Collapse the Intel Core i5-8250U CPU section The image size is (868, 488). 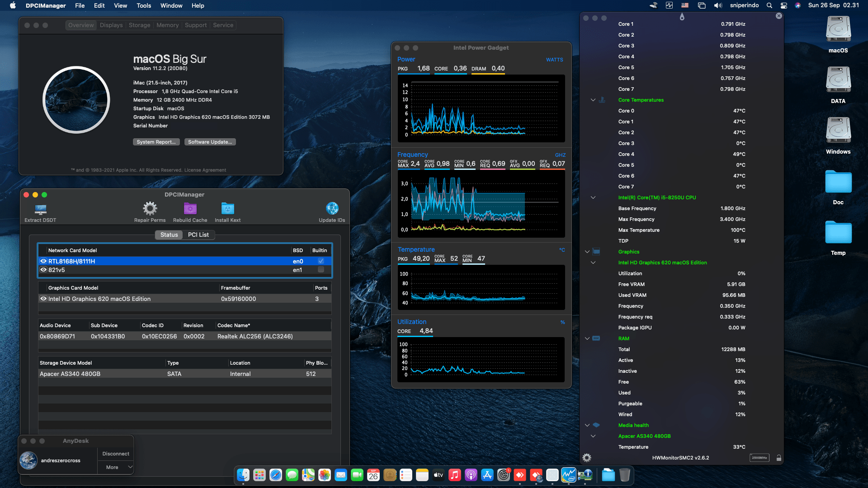(593, 197)
